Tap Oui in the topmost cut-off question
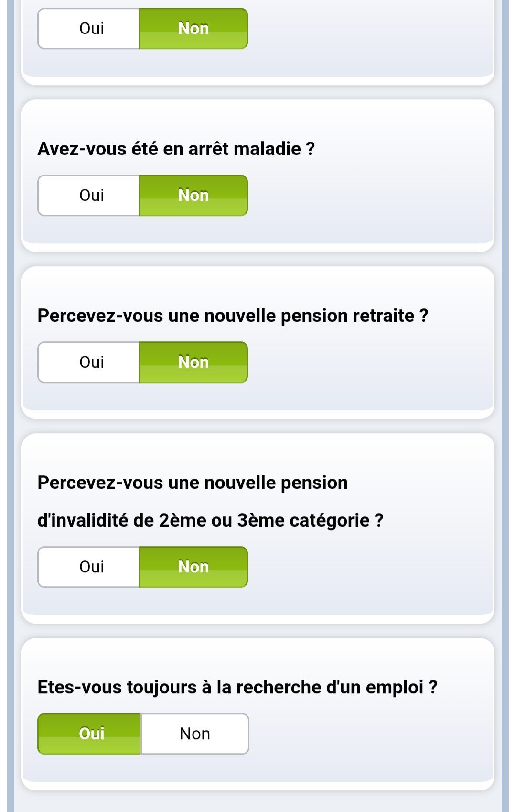Viewport: 516px width, 812px height. point(89,28)
